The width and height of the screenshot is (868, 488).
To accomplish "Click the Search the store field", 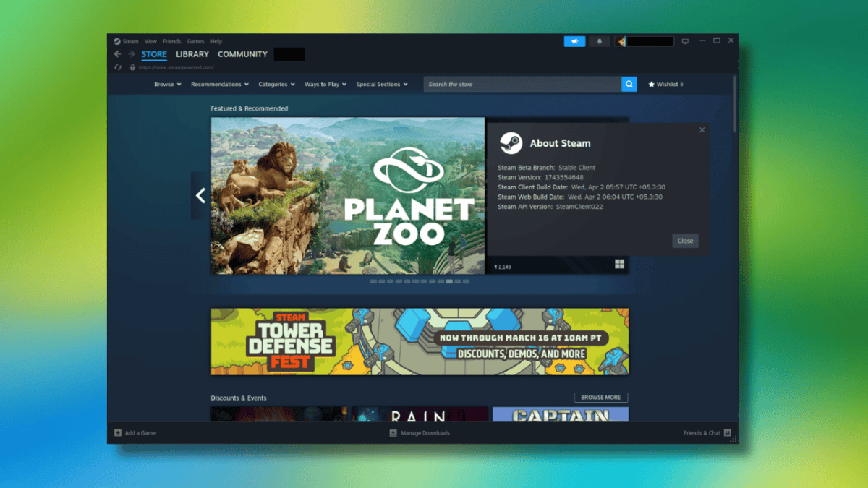I will [522, 85].
